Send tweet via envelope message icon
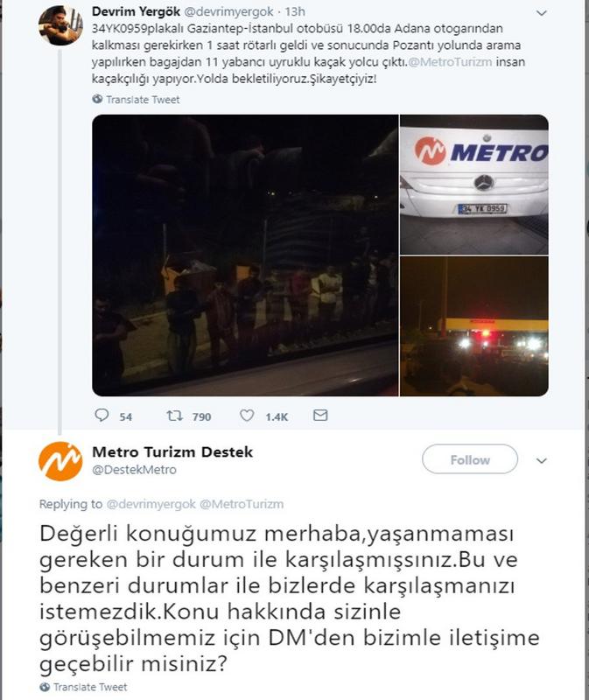 [x=320, y=415]
